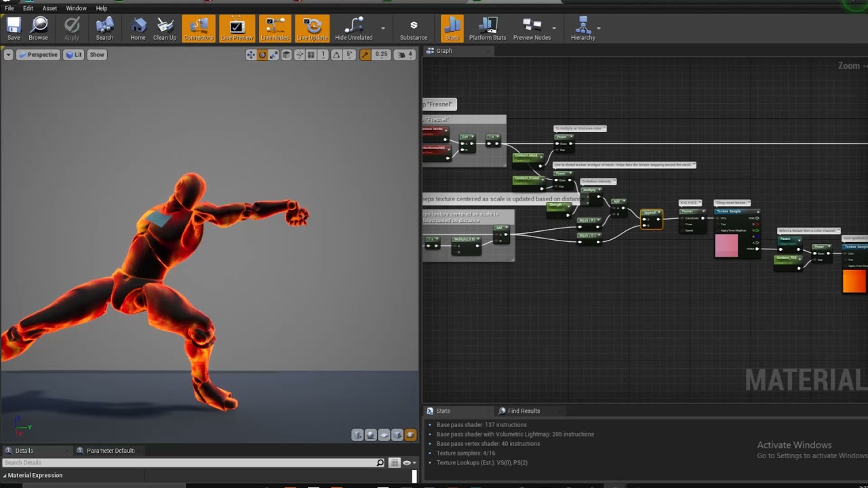The height and width of the screenshot is (488, 868).
Task: Set preview mesh to cylinder
Action: pos(357,435)
